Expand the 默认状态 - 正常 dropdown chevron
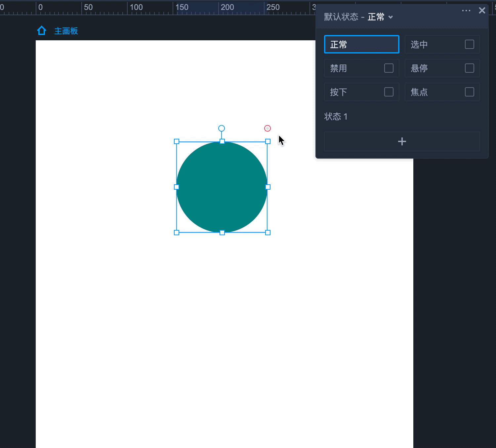 point(391,17)
